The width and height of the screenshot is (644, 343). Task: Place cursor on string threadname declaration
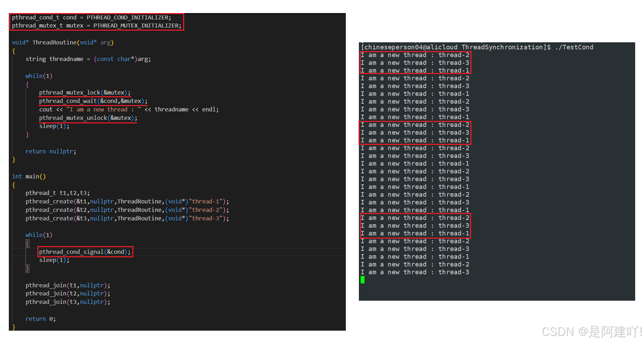88,59
